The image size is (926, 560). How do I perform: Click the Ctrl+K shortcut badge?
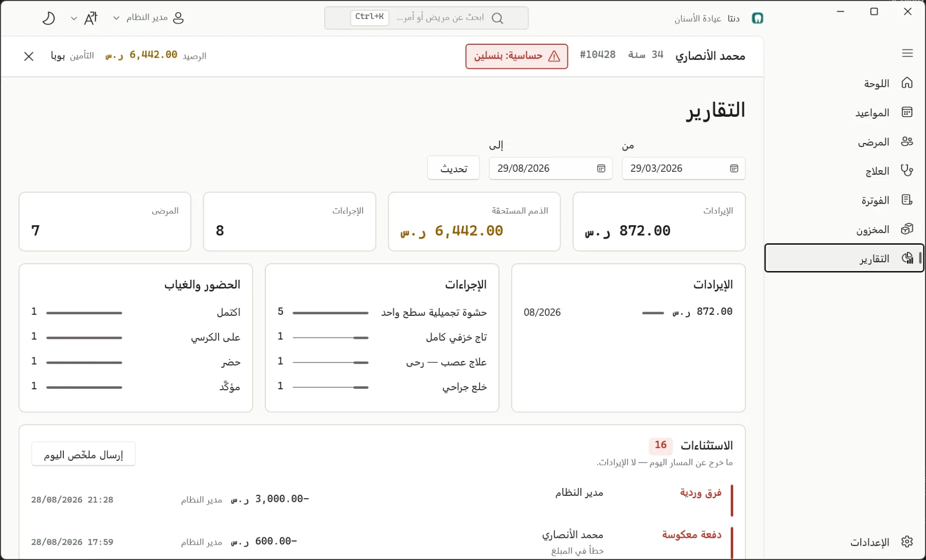[369, 17]
